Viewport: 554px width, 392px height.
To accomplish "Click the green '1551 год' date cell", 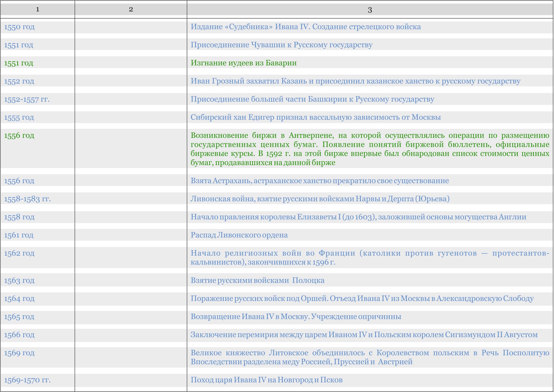I will point(19,63).
